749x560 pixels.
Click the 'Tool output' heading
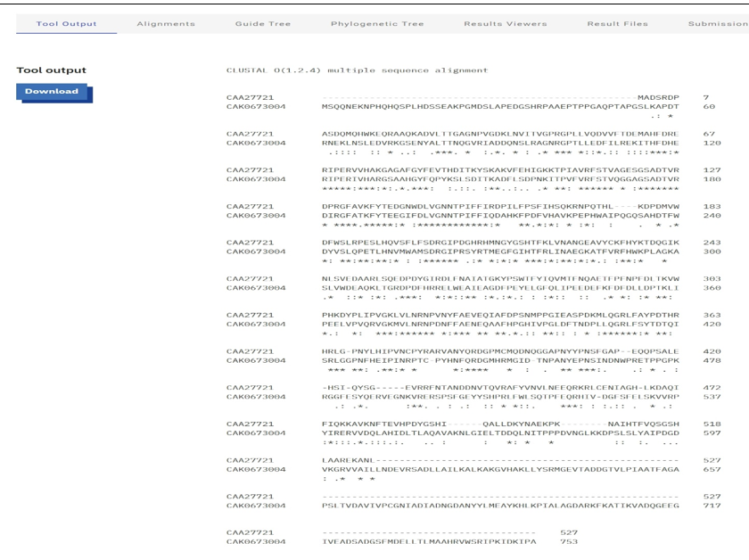click(52, 70)
